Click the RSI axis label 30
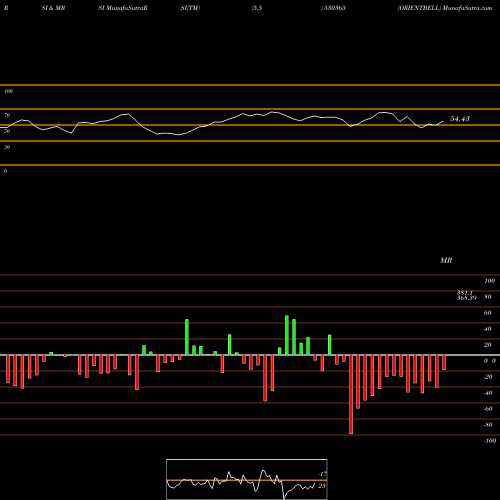Image resolution: width=500 pixels, height=500 pixels. 7,147
